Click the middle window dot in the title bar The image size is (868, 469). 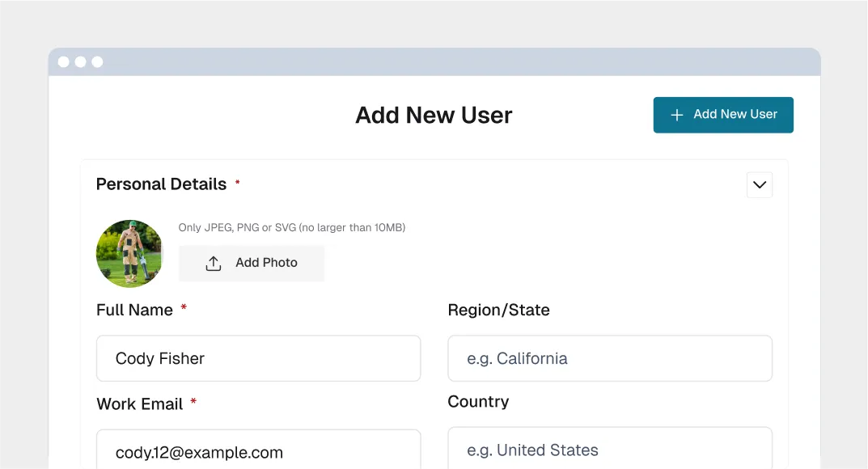80,62
